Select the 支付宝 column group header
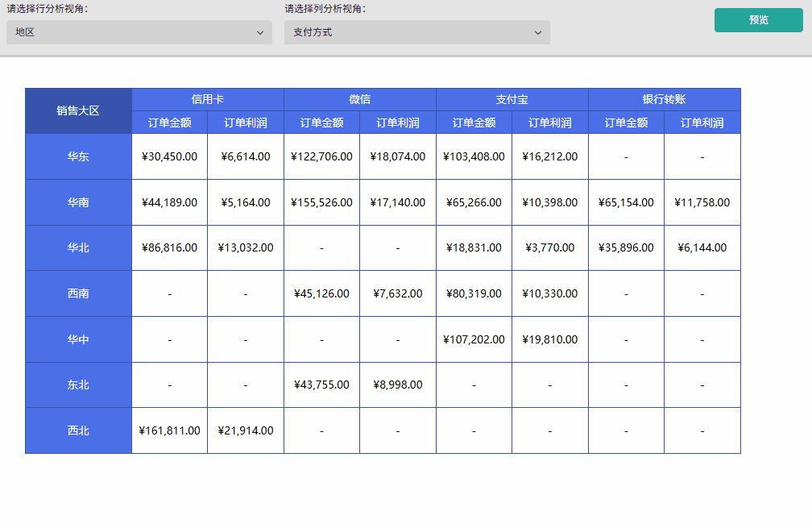812x528 pixels. point(512,99)
